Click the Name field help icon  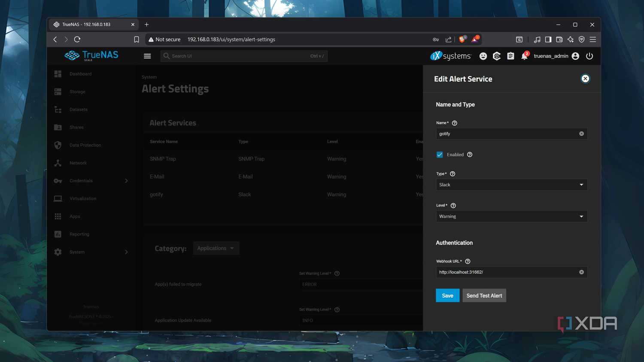[455, 123]
